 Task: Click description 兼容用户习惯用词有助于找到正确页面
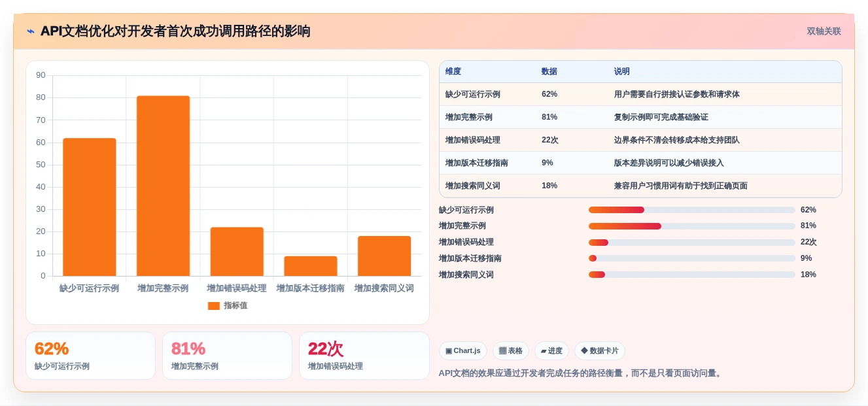[x=681, y=186]
